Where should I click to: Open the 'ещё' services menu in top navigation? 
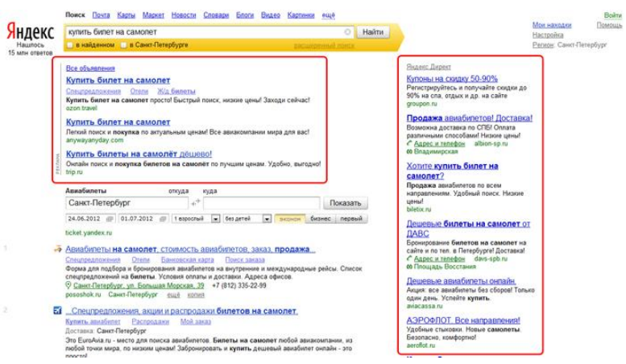coord(328,15)
